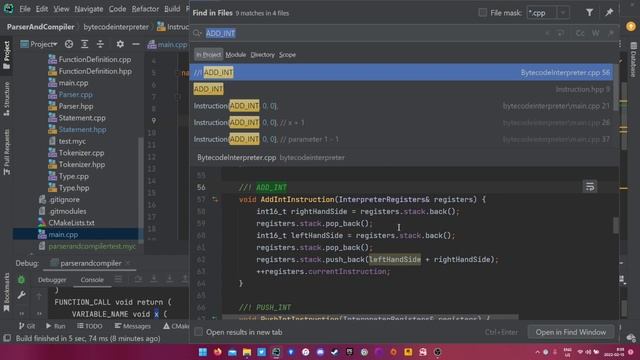Toggle soft-wrap icon in preview pane
The image size is (640, 360).
tap(590, 187)
